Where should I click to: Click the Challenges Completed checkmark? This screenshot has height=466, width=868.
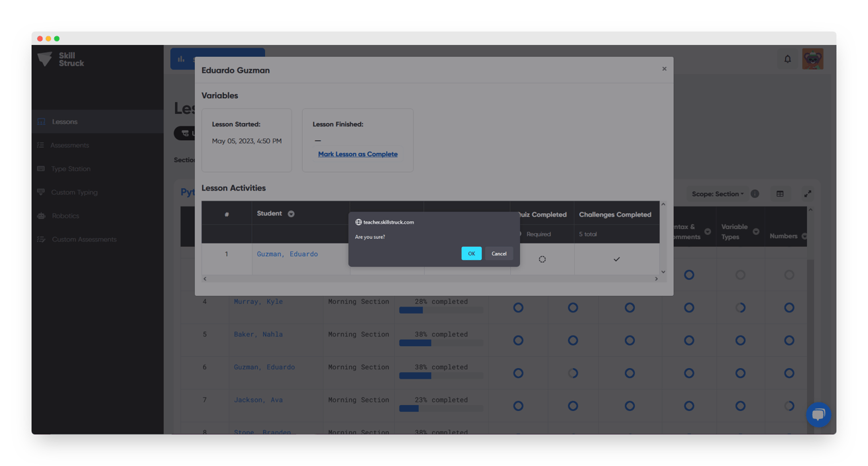(616, 259)
